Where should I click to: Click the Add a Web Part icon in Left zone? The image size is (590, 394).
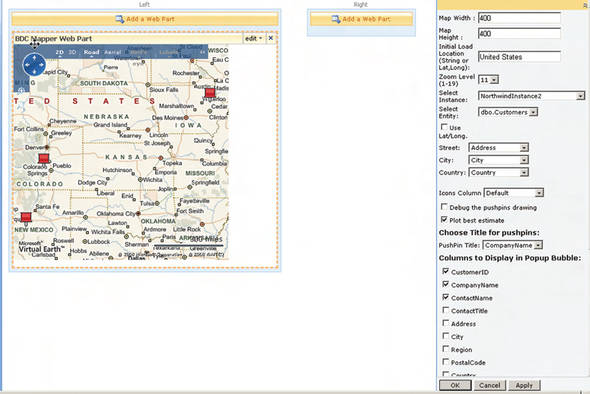click(x=120, y=19)
